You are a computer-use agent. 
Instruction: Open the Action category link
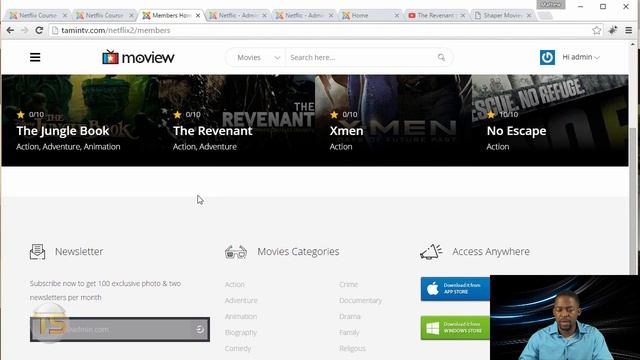(x=235, y=284)
